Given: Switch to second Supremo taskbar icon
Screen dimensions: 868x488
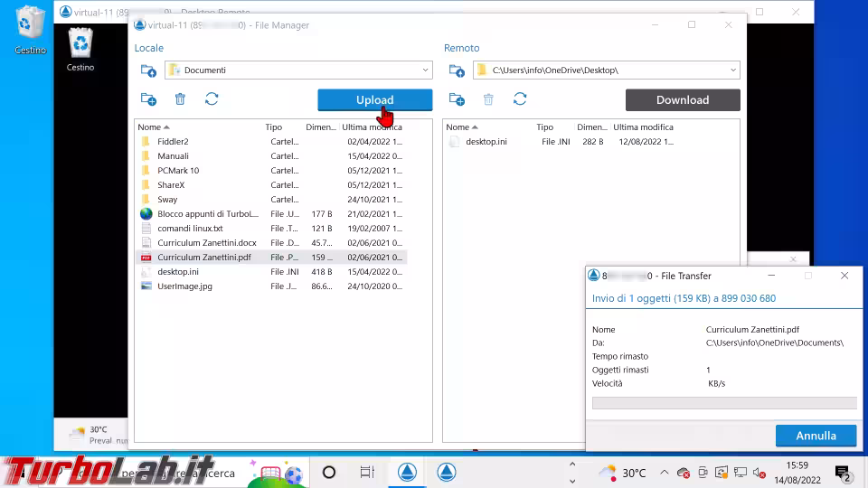Looking at the screenshot, I should pos(446,472).
